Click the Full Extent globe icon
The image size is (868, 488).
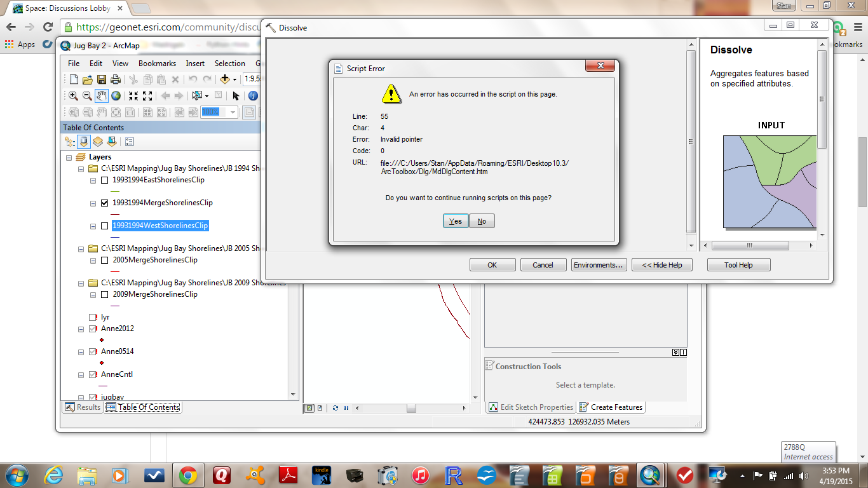[x=116, y=96]
